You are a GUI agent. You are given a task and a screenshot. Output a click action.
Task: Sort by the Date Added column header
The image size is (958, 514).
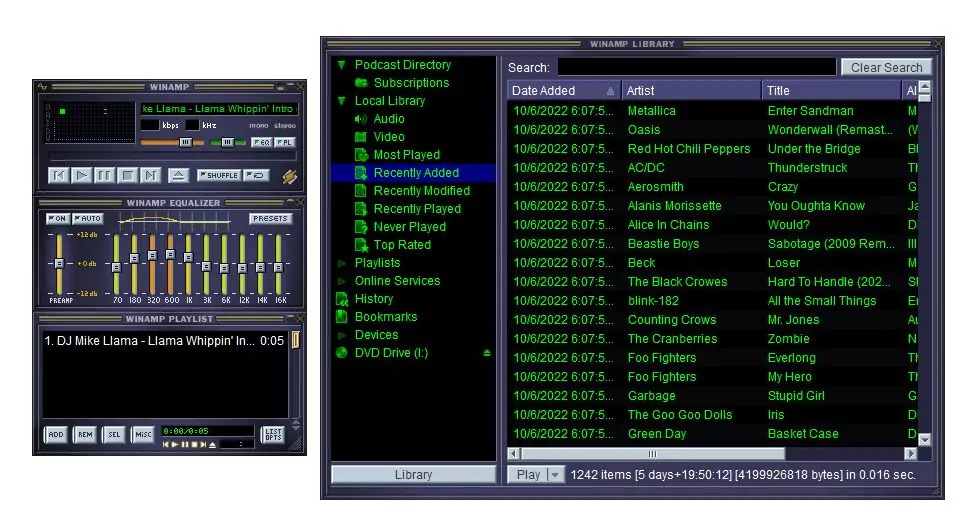563,90
